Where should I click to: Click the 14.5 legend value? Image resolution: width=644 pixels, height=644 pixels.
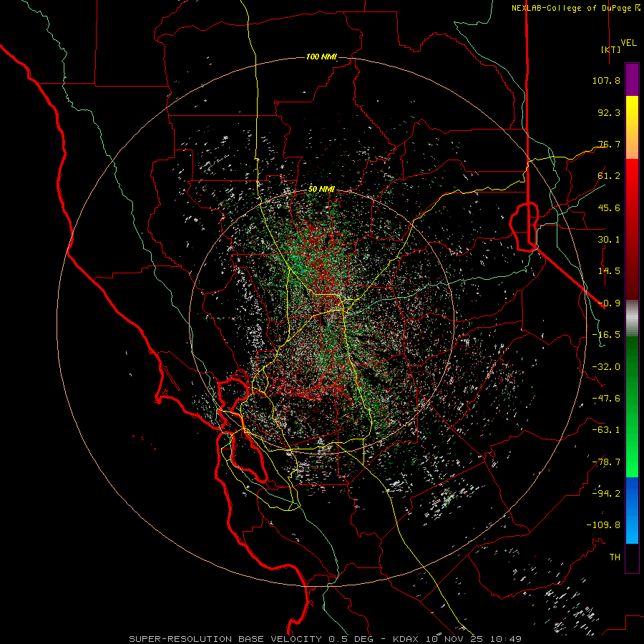(609, 271)
